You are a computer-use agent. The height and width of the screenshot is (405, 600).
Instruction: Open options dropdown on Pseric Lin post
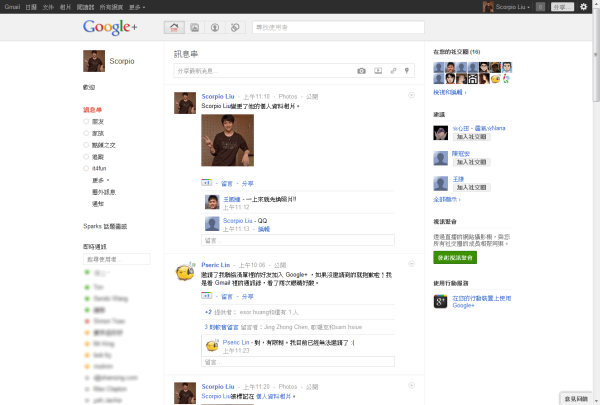[x=411, y=264]
